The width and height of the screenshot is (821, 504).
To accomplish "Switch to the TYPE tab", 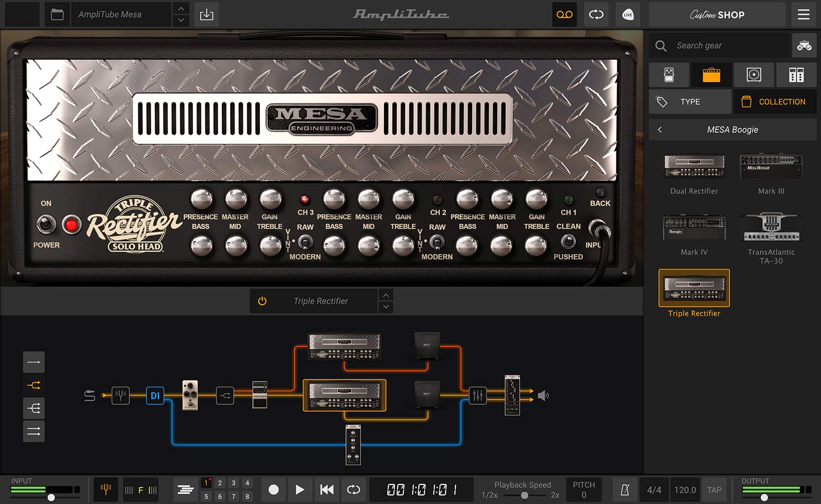I will tap(690, 101).
